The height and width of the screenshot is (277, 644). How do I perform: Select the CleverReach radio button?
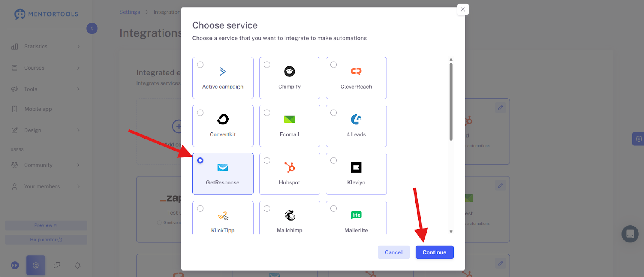pyautogui.click(x=334, y=64)
